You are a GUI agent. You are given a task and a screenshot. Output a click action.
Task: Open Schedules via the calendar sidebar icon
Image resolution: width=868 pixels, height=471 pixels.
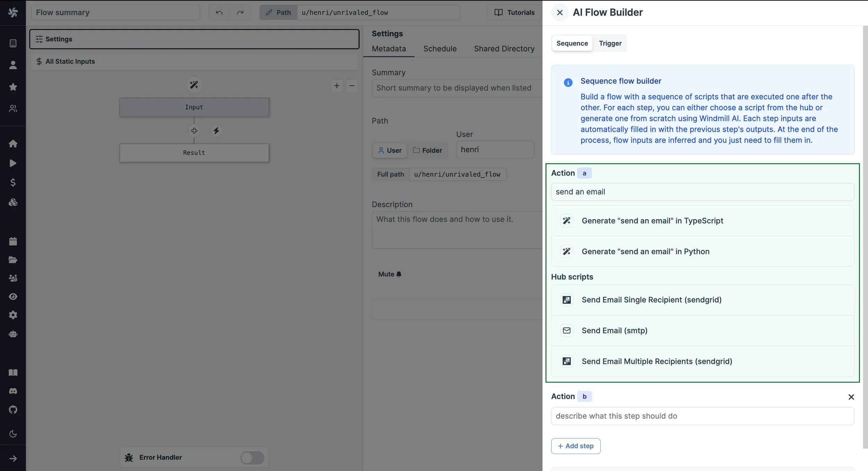13,241
